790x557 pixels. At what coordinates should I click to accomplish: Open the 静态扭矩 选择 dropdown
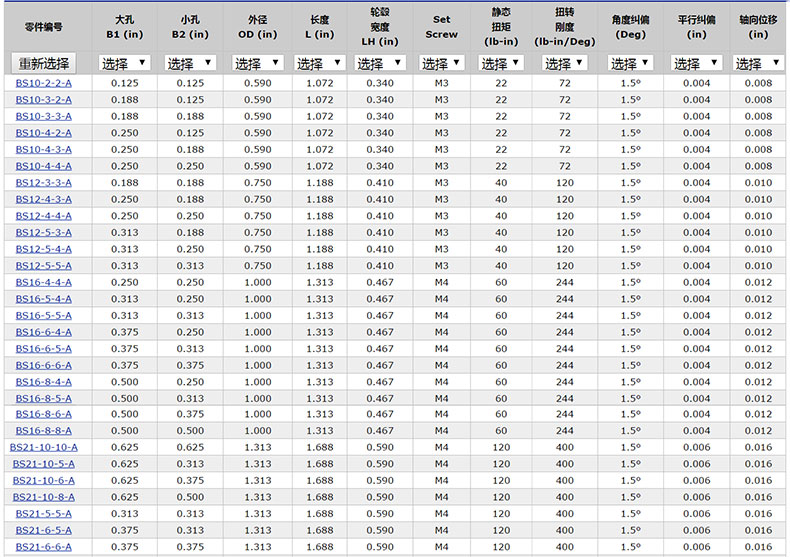pos(501,63)
